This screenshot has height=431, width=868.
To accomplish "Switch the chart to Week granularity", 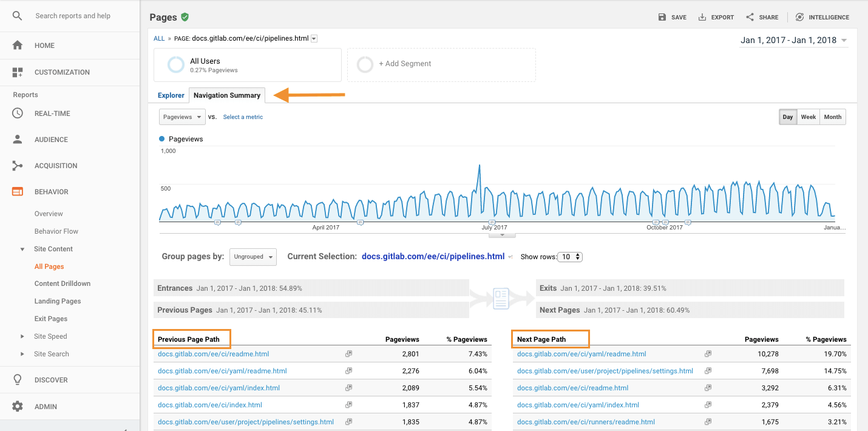I will tap(808, 117).
